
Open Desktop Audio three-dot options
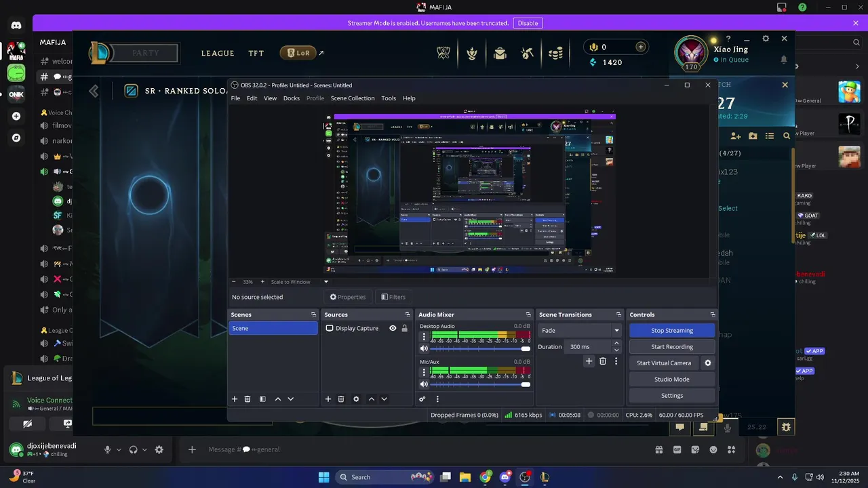pyautogui.click(x=425, y=336)
